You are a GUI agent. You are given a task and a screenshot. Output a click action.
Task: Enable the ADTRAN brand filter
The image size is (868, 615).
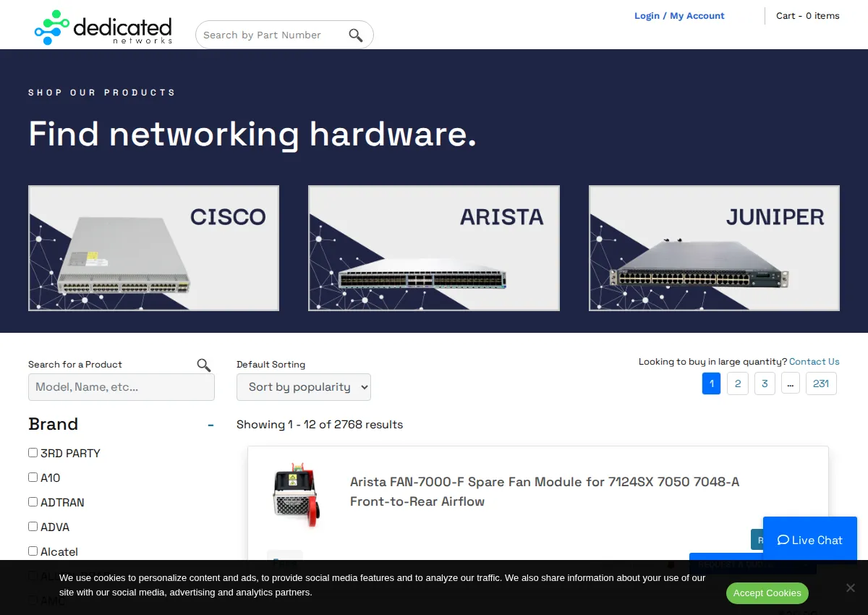[33, 502]
